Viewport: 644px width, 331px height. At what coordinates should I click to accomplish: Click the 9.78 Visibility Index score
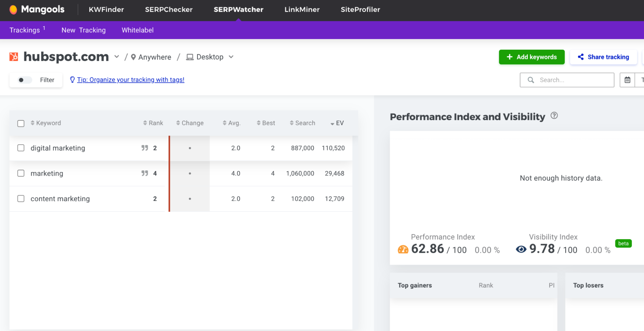[x=542, y=249]
